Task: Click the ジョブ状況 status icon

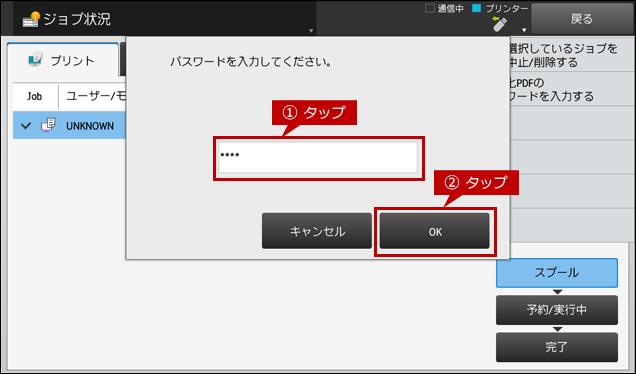Action: pyautogui.click(x=31, y=19)
